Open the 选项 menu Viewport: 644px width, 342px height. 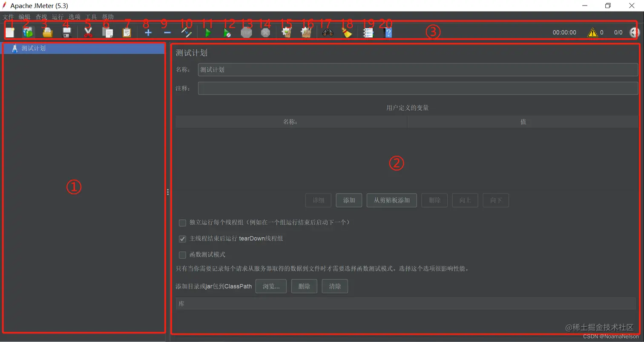tap(74, 17)
